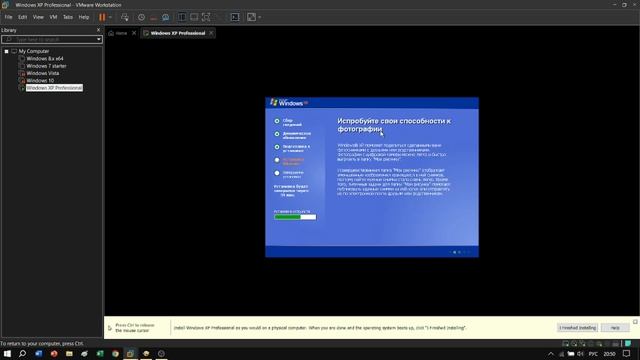The width and height of the screenshot is (640, 360).
Task: Open the console terminal view icon
Action: [x=235, y=17]
